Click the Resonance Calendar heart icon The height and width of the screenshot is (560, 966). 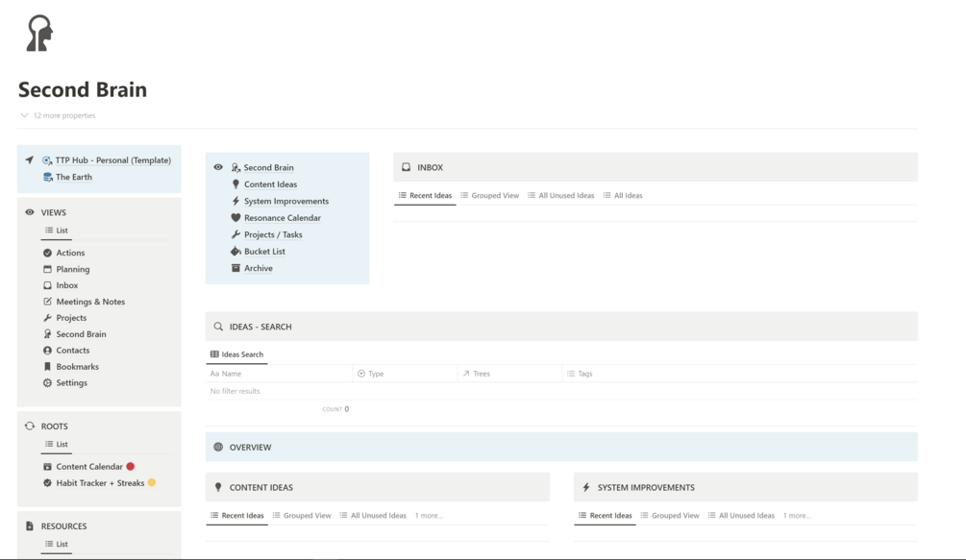(x=235, y=217)
